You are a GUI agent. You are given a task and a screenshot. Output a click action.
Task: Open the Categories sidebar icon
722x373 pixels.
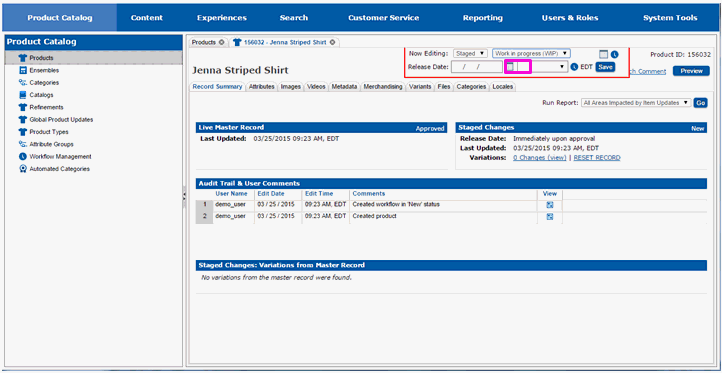(x=23, y=82)
